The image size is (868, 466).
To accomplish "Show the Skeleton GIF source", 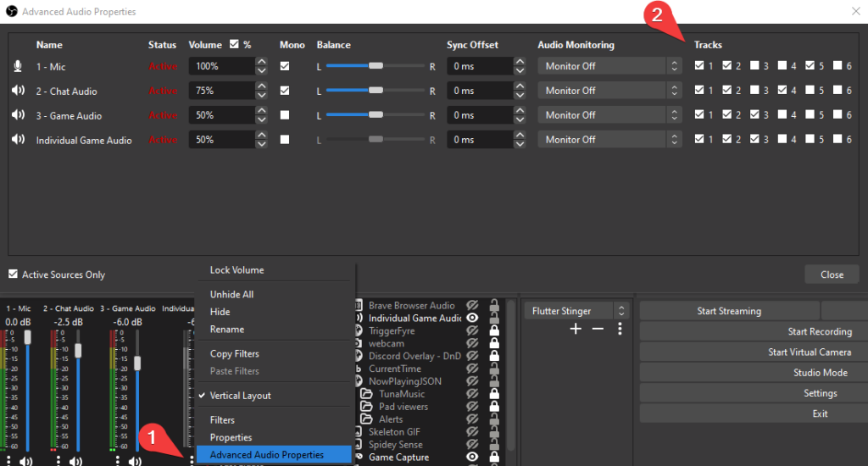I will [x=472, y=432].
